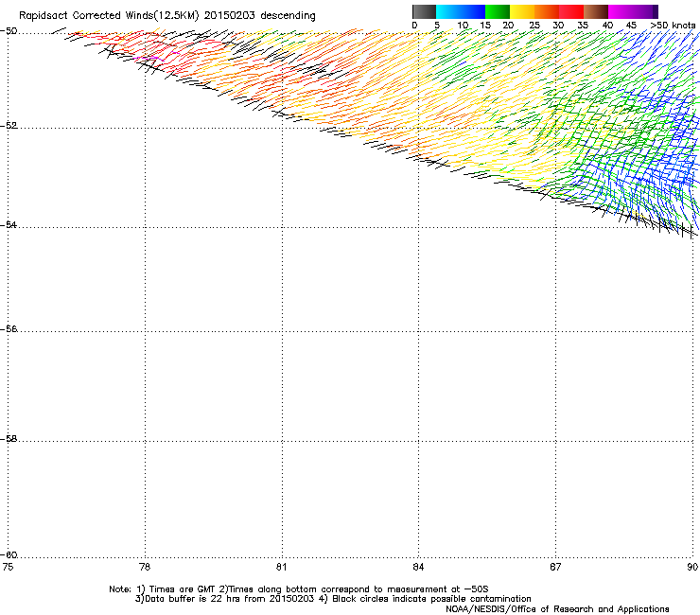The height and width of the screenshot is (615, 700).
Task: Click the latitude axis label "-60"
Action: click(x=9, y=555)
